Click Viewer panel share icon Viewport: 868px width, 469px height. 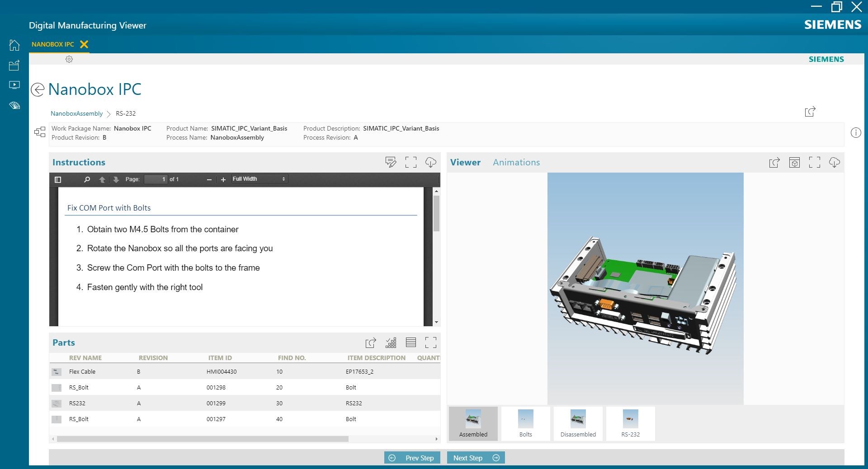pos(774,163)
